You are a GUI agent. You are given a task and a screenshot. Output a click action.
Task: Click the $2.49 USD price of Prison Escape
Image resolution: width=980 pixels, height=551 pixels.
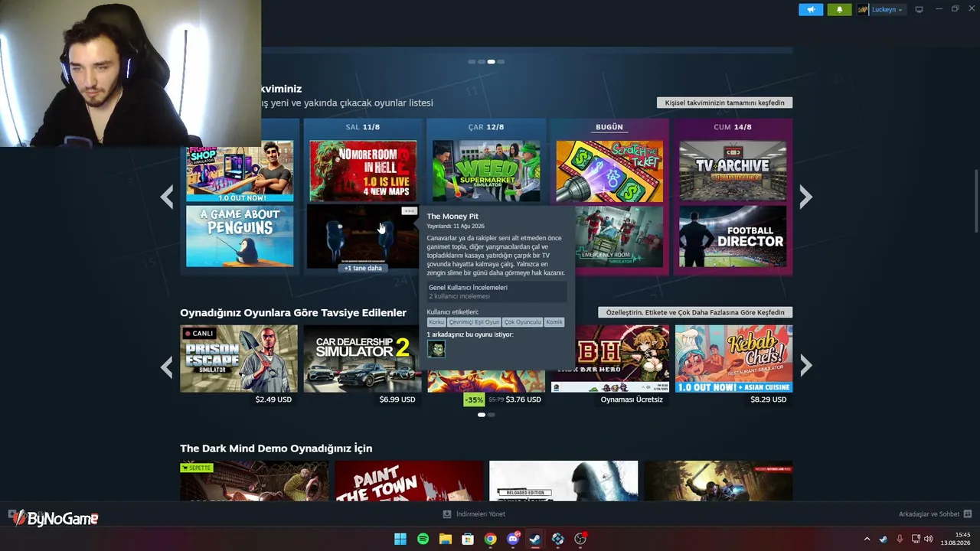point(273,399)
